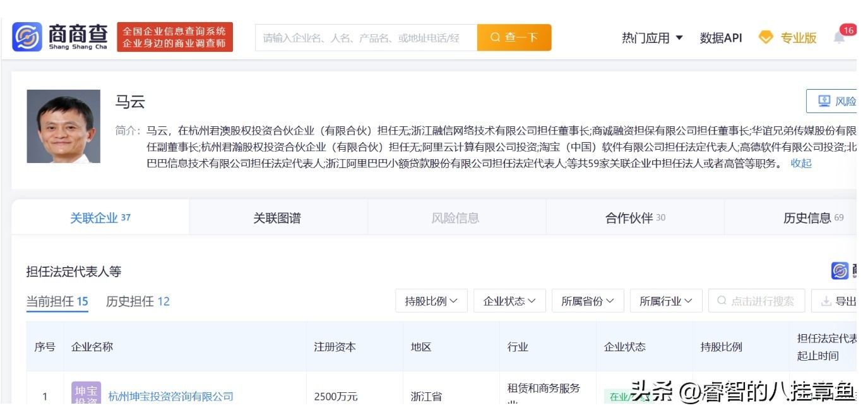Click the 查一下 search button
Screen dimensions: 868x415
click(x=514, y=38)
